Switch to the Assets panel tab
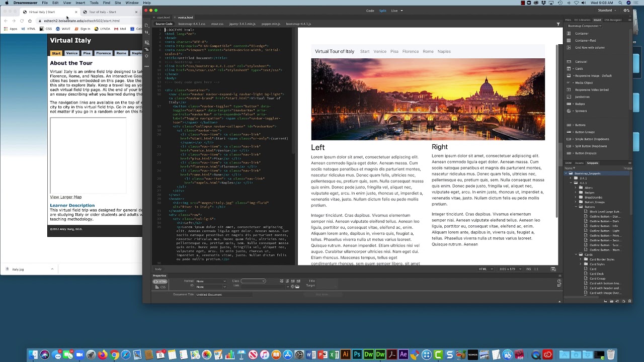 point(579,163)
